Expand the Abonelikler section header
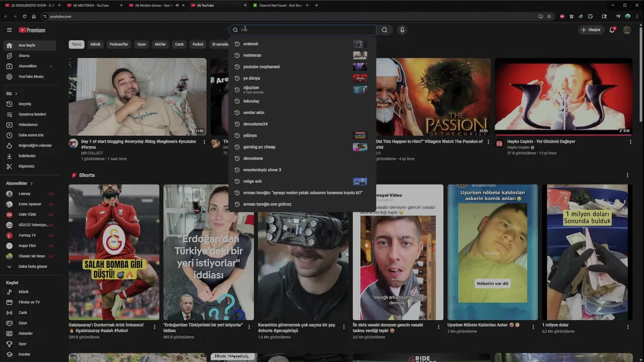Viewport: 644px width, 362px height. coord(20,184)
